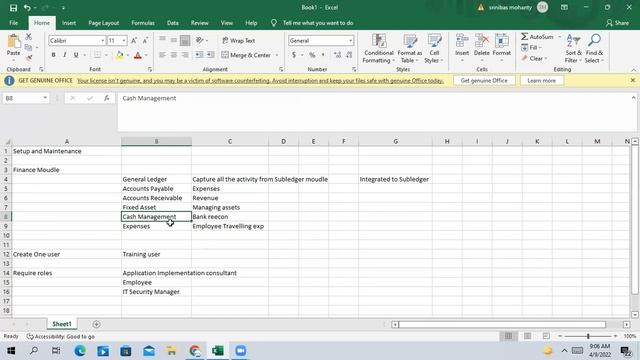This screenshot has width=640, height=360.
Task: Open the font size dropdown
Action: click(124, 41)
